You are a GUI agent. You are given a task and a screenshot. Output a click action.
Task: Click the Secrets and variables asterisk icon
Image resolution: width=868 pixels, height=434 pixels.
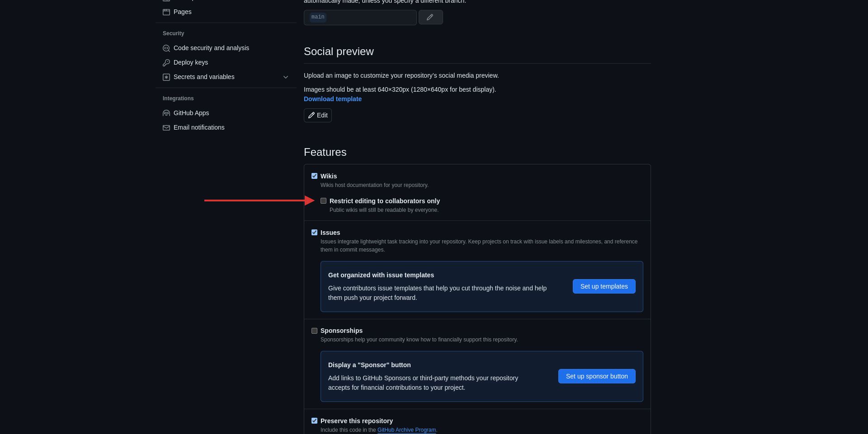tap(166, 77)
